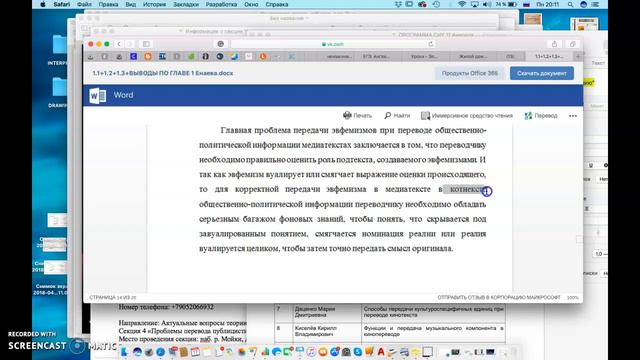
Task: Open Finder in the Dock
Action: [124, 351]
